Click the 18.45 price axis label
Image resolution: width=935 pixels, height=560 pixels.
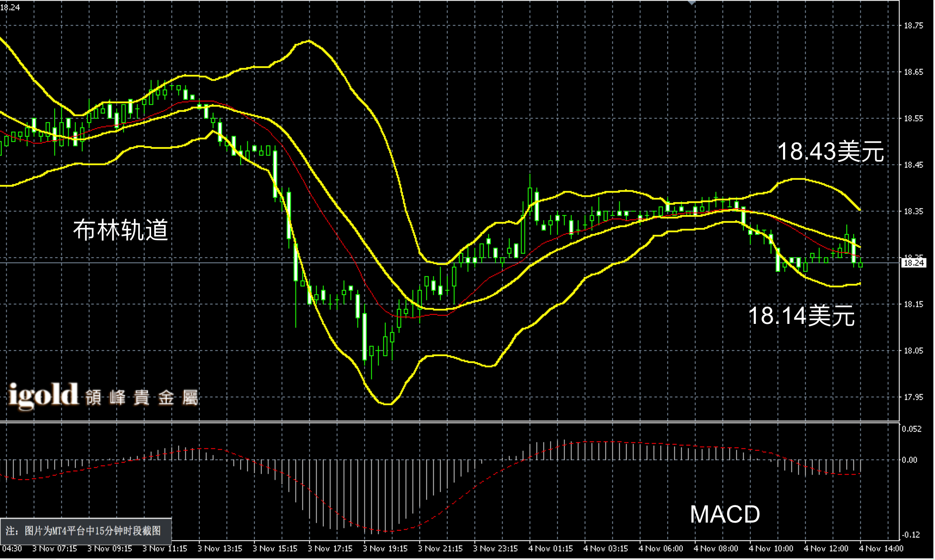point(913,165)
